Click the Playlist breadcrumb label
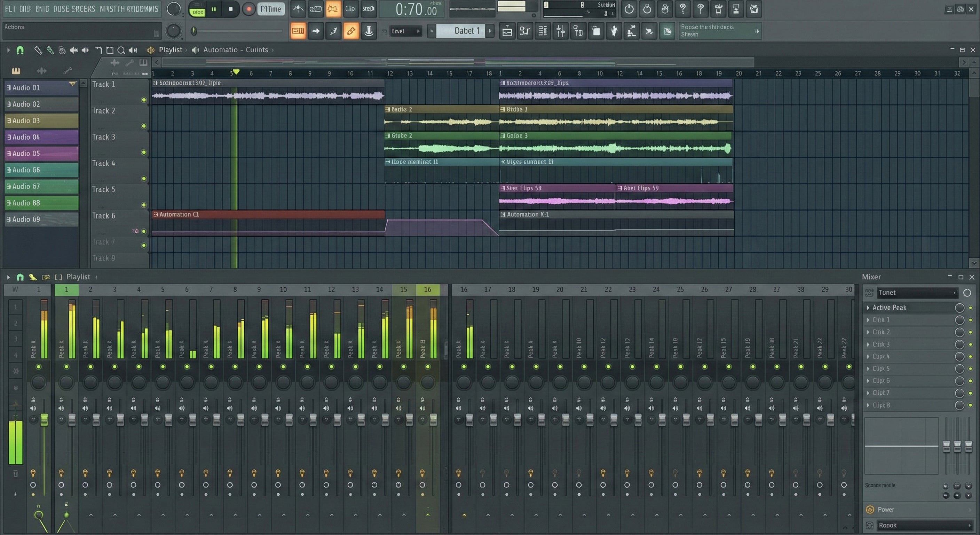 click(170, 50)
